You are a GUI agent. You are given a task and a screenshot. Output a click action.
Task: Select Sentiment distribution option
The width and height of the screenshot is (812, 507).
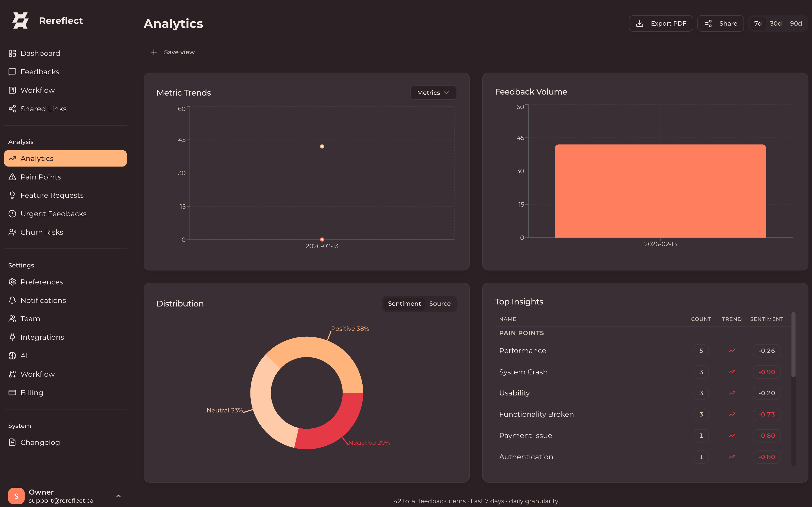404,303
